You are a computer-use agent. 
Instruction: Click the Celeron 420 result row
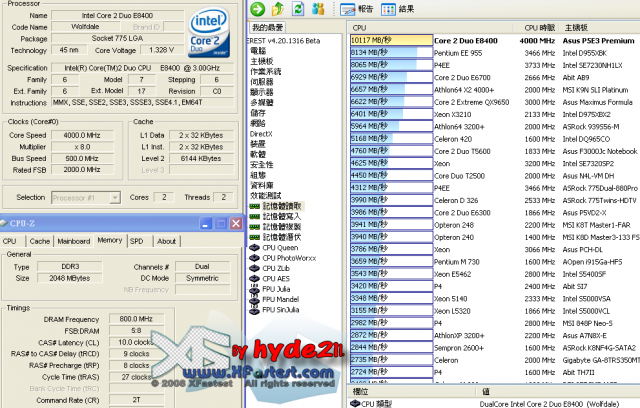[x=495, y=139]
